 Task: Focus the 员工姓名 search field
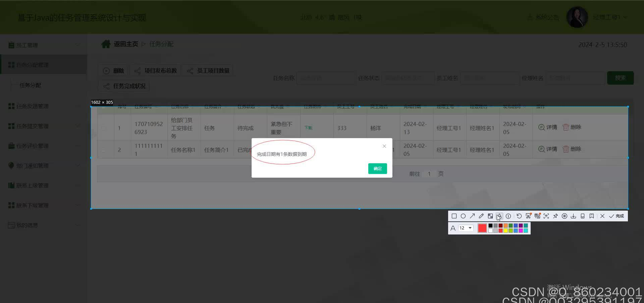coord(489,78)
